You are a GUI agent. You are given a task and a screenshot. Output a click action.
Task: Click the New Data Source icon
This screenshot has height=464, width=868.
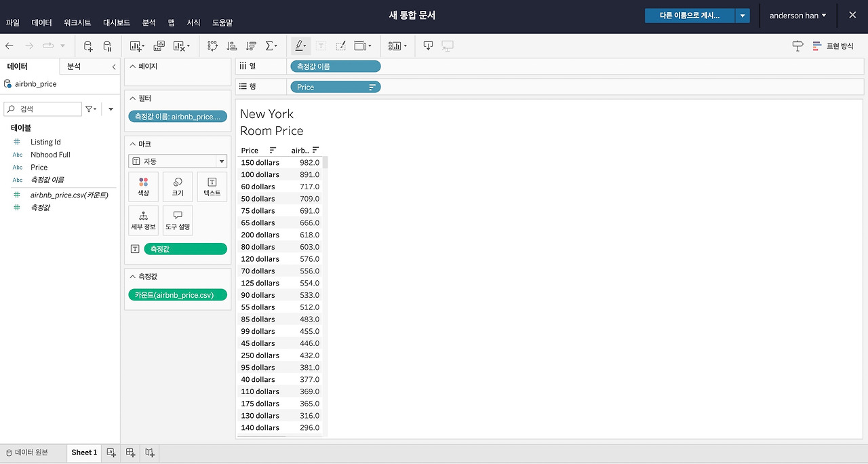(88, 46)
